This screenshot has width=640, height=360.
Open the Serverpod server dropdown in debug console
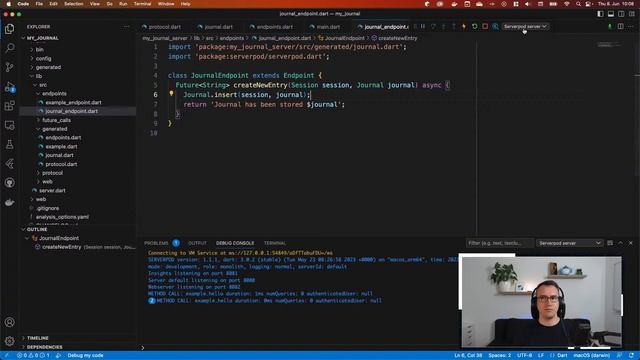click(569, 243)
